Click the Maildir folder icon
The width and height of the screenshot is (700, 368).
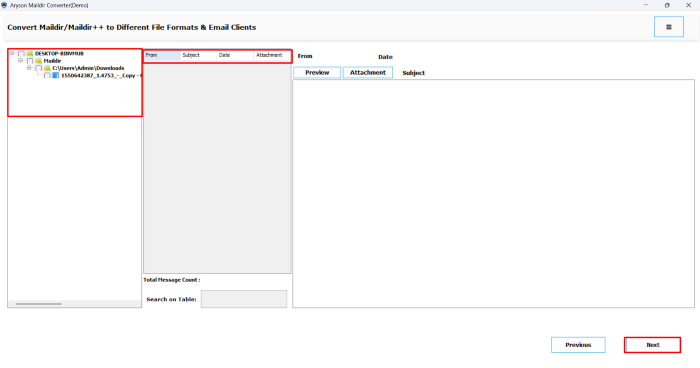tap(39, 61)
